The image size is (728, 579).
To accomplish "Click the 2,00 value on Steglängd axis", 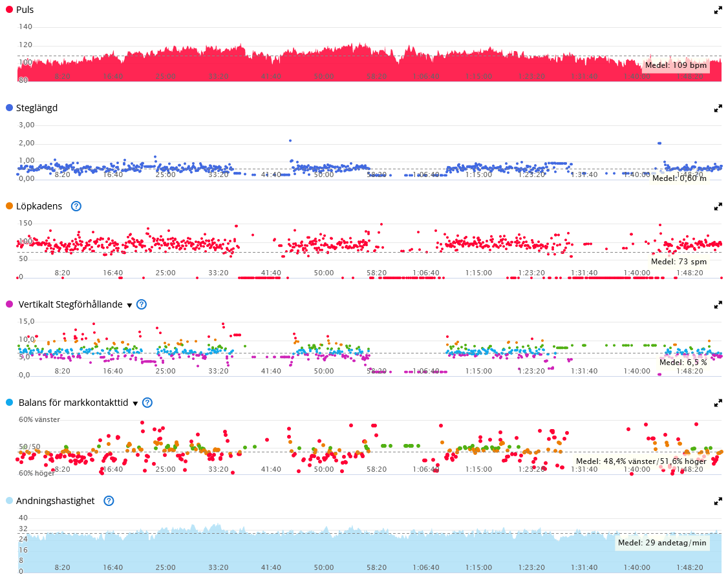I will [27, 143].
